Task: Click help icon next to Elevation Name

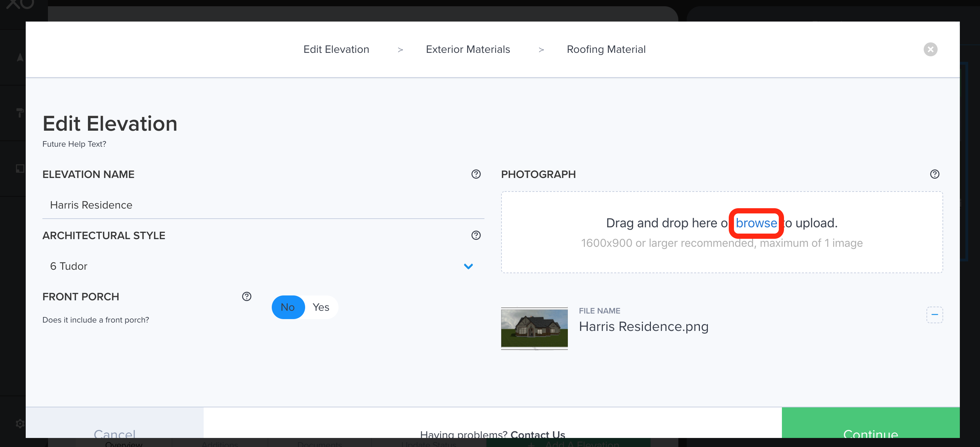Action: pyautogui.click(x=475, y=174)
